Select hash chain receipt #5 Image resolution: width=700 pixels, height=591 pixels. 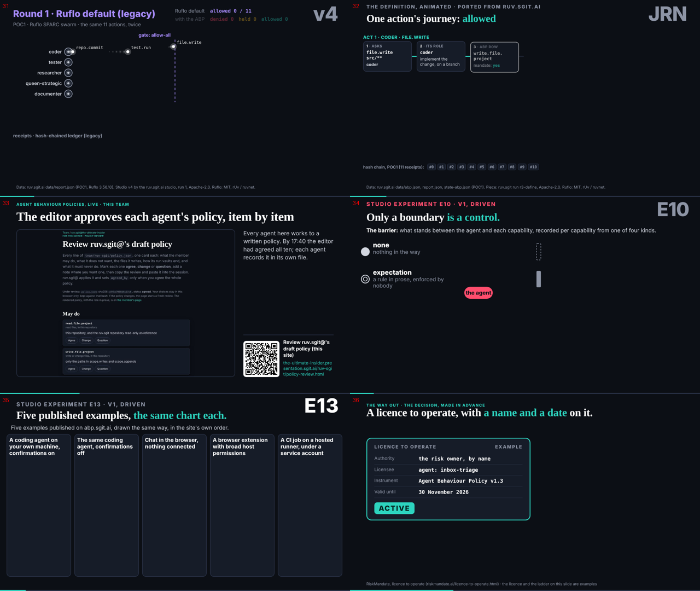point(482,167)
